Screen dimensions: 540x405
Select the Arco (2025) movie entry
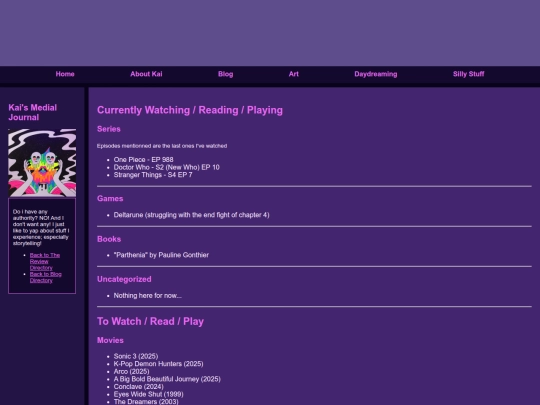[132, 372]
